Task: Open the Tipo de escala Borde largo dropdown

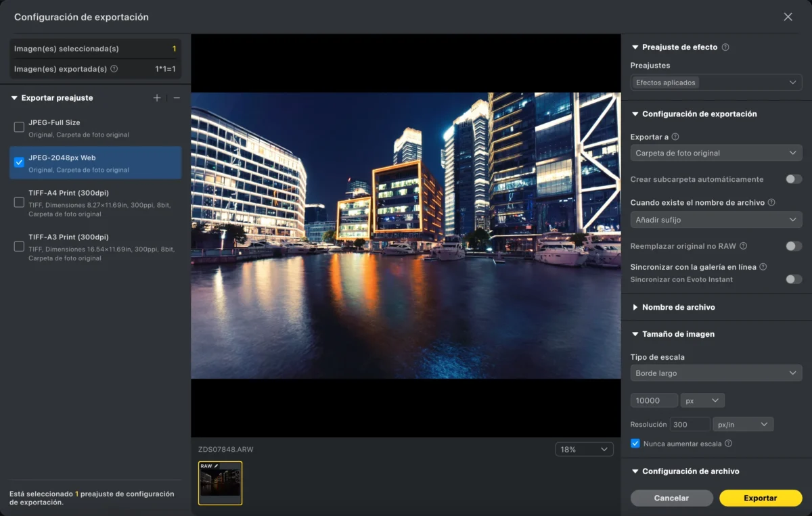Action: [716, 373]
